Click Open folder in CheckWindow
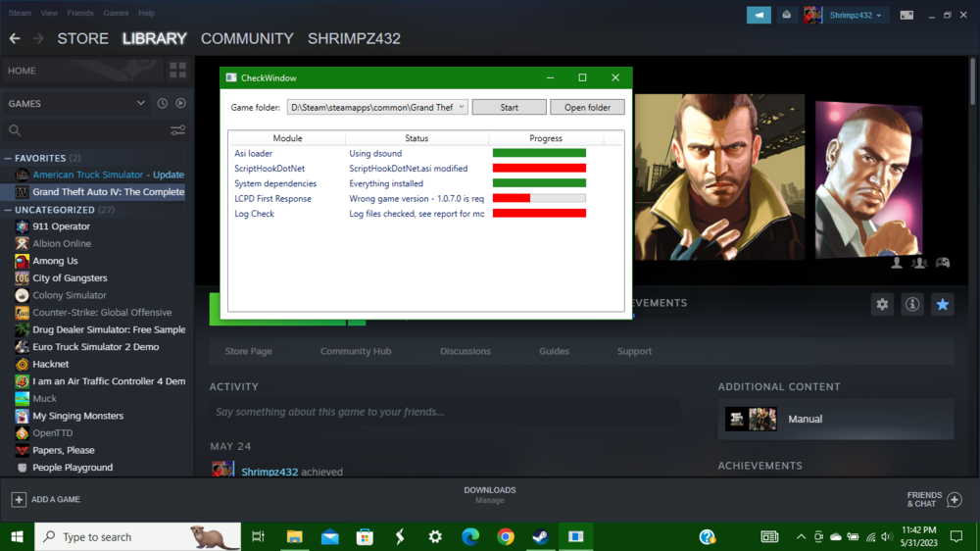 pos(587,107)
